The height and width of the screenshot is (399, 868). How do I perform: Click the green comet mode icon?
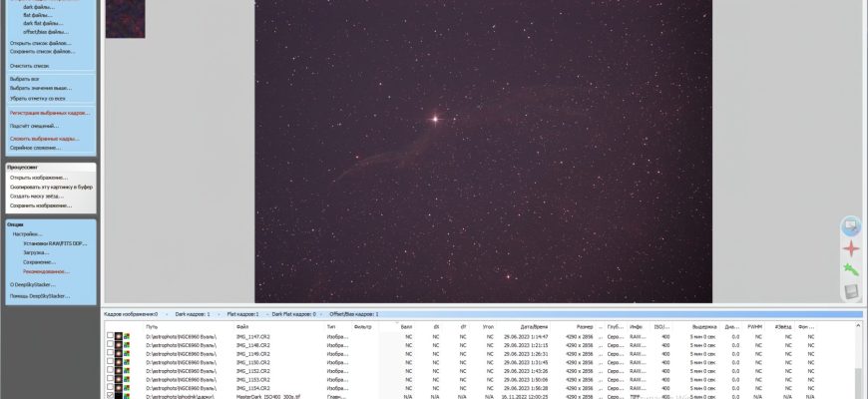(851, 269)
